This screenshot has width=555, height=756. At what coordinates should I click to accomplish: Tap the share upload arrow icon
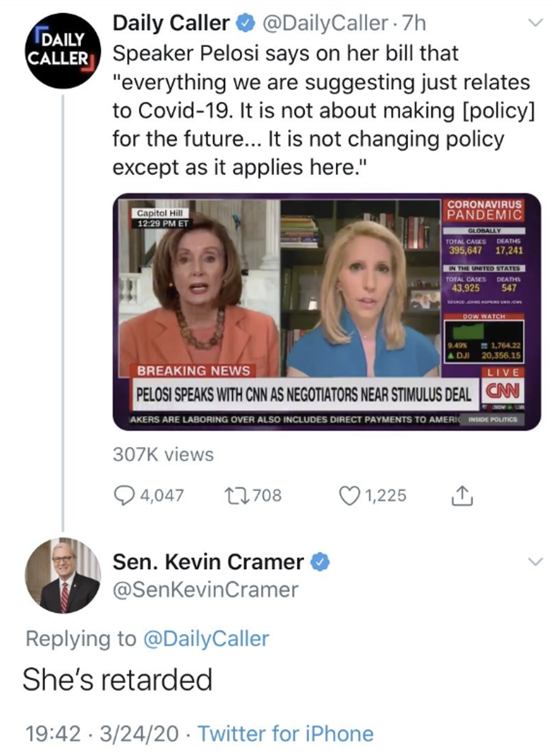coord(462,496)
